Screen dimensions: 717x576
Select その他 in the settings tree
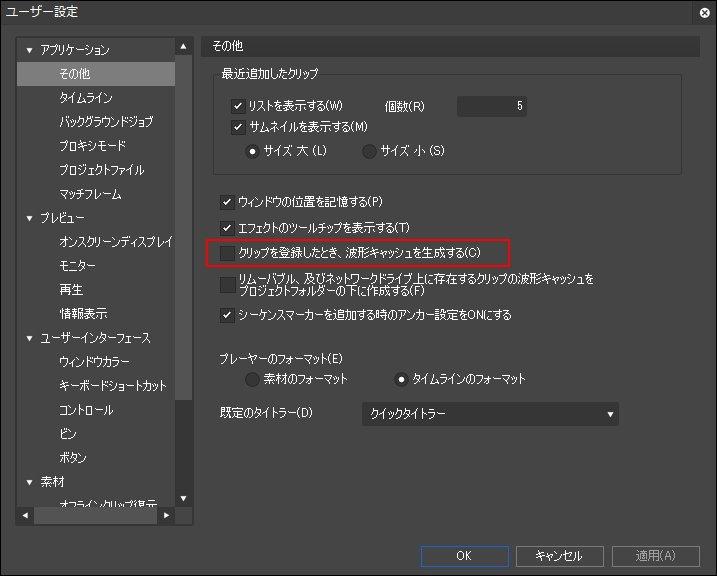(x=96, y=74)
